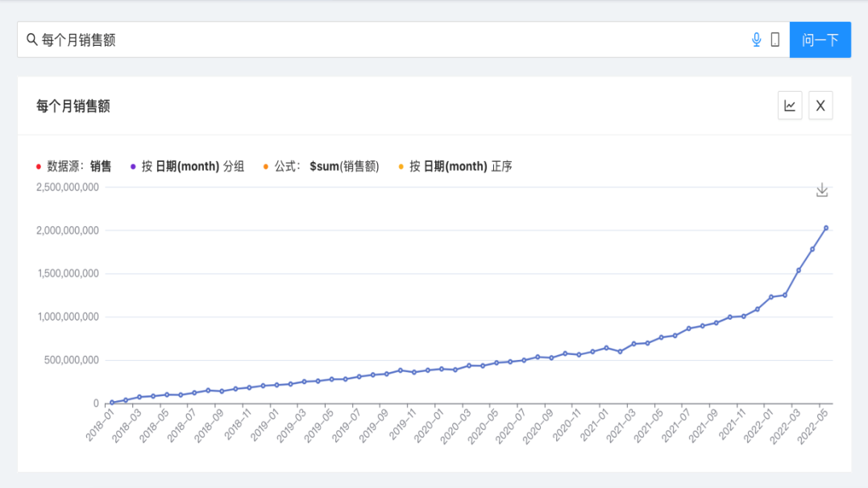Click the 2022-01 x-axis label
Viewport: 868px width, 488px height.
click(x=758, y=425)
